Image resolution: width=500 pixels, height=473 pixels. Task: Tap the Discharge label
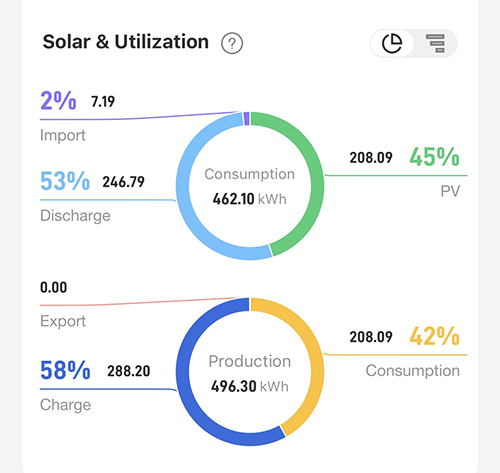(75, 216)
